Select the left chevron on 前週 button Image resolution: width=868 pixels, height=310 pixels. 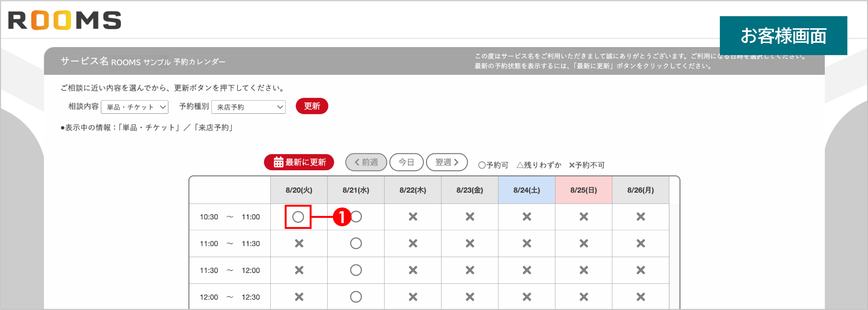pyautogui.click(x=357, y=162)
